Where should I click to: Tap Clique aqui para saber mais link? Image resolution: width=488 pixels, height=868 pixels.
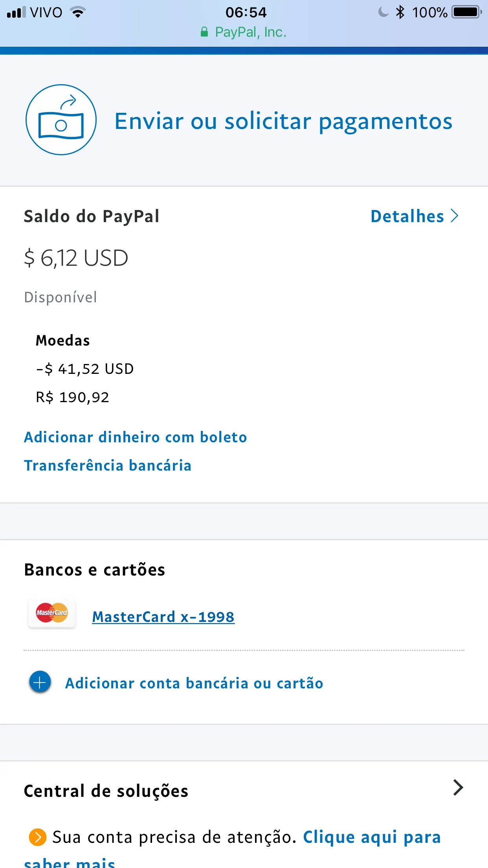[371, 837]
